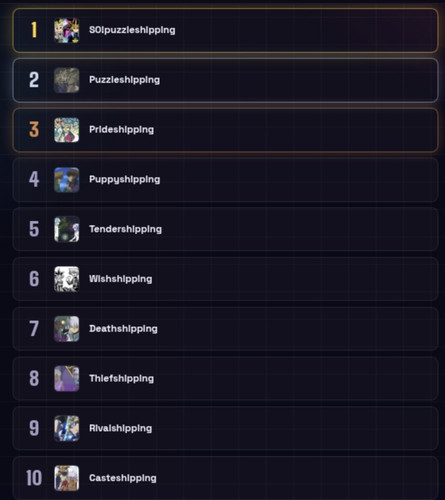Click the Thiefshipping purple thumbnail
This screenshot has height=500, width=445.
(67, 378)
